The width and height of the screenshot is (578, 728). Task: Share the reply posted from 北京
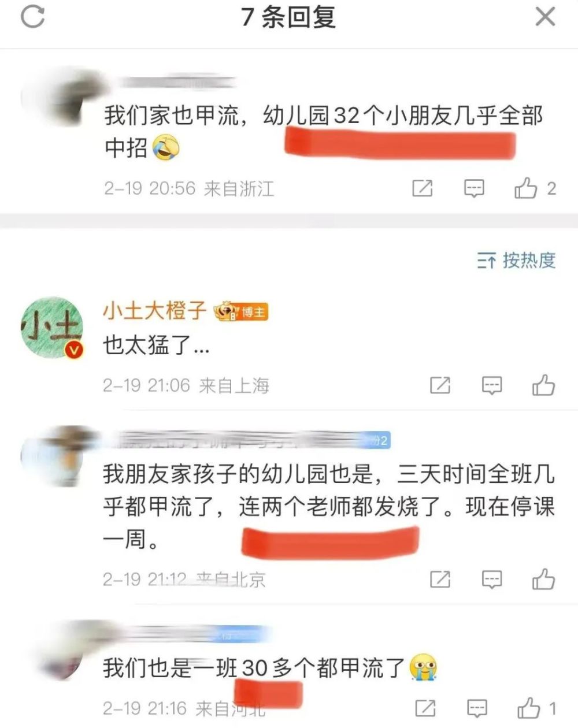coord(440,579)
